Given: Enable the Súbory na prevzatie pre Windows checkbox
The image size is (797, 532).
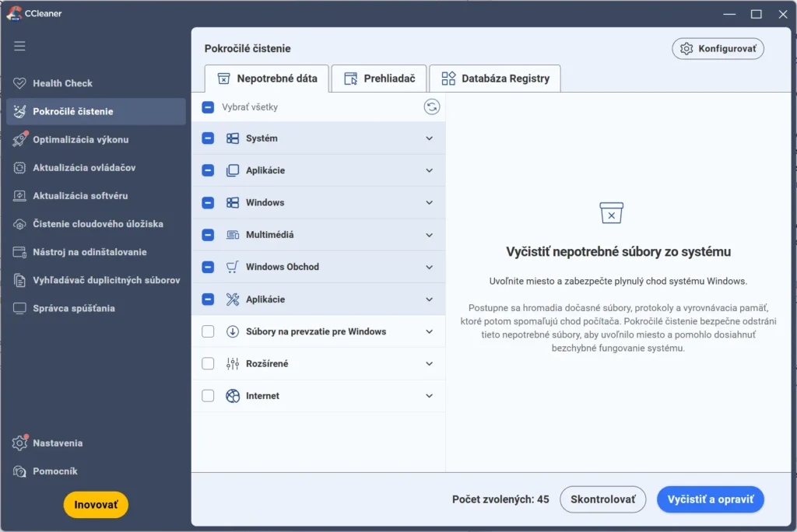Looking at the screenshot, I should tap(208, 331).
